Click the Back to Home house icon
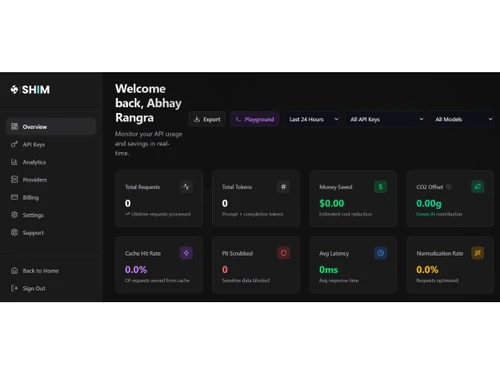500x375 pixels. pos(14,270)
